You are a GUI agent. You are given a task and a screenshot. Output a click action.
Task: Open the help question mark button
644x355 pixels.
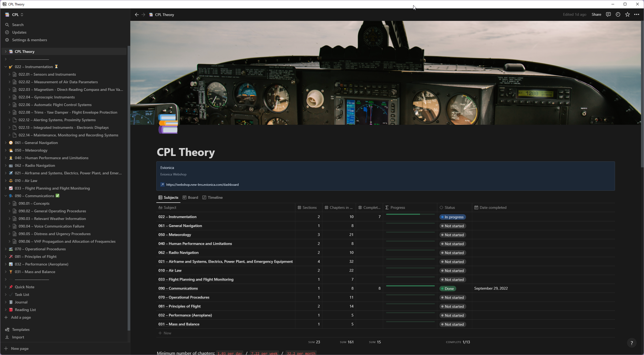pyautogui.click(x=632, y=343)
